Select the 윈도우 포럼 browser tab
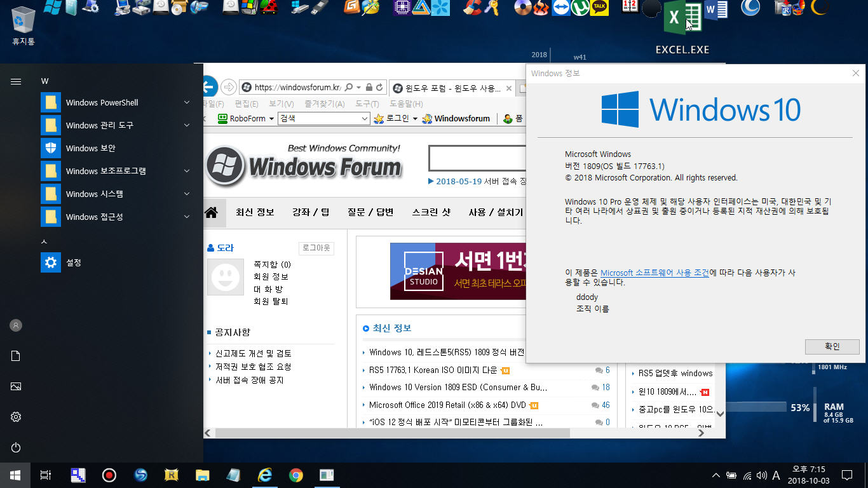Image resolution: width=868 pixels, height=488 pixels. 452,88
